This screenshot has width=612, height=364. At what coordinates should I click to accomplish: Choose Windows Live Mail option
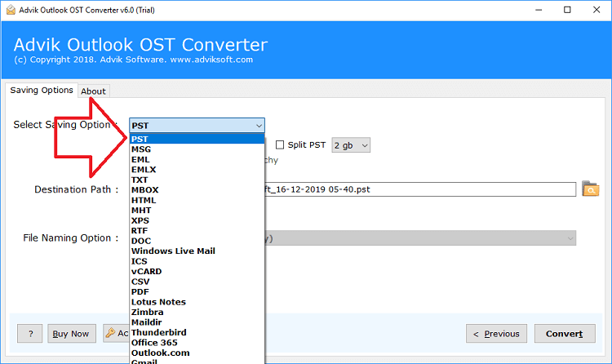click(x=197, y=251)
